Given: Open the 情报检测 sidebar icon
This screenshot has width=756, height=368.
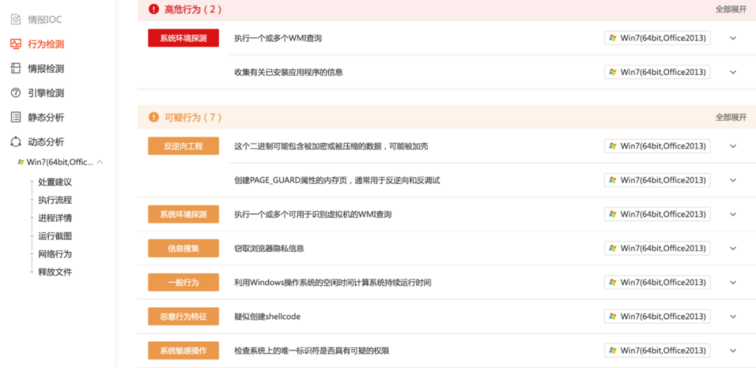Looking at the screenshot, I should [16, 68].
